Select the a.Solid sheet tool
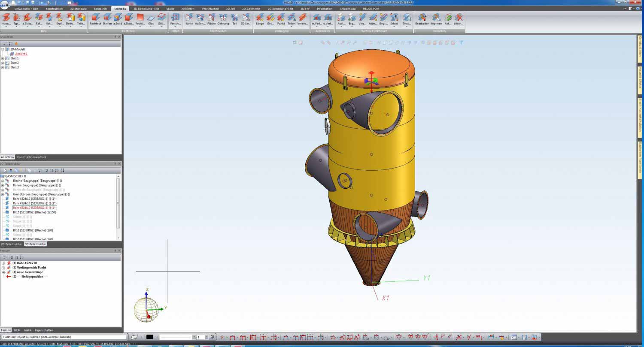 (118, 19)
